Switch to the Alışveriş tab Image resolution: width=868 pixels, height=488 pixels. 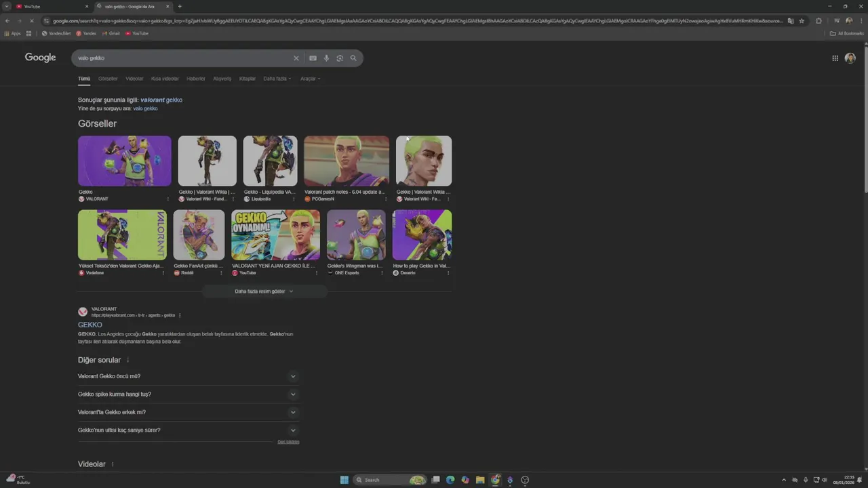click(x=222, y=79)
